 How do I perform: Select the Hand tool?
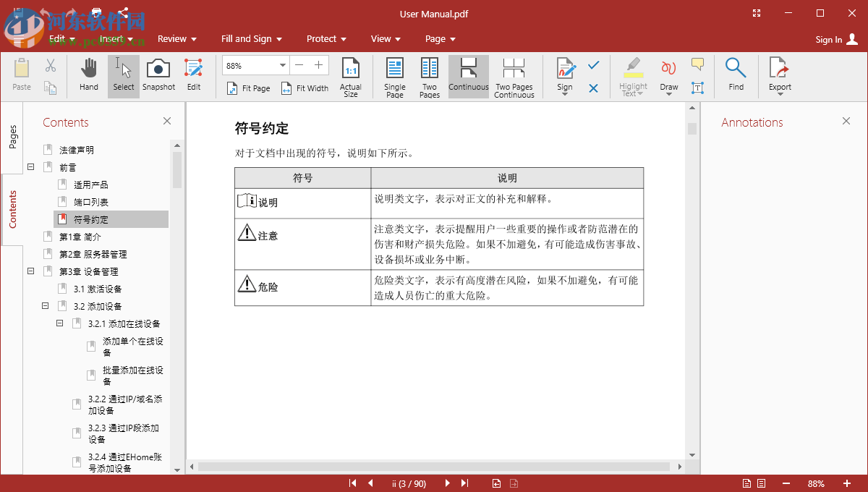(88, 75)
